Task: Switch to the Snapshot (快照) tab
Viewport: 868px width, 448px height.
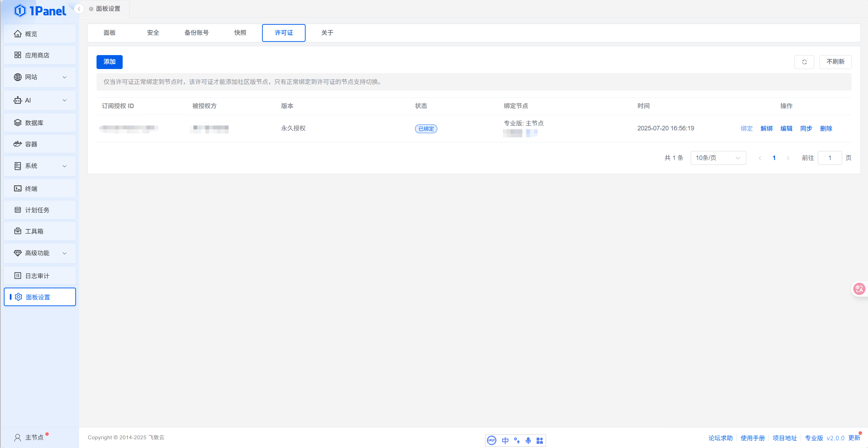Action: point(240,33)
